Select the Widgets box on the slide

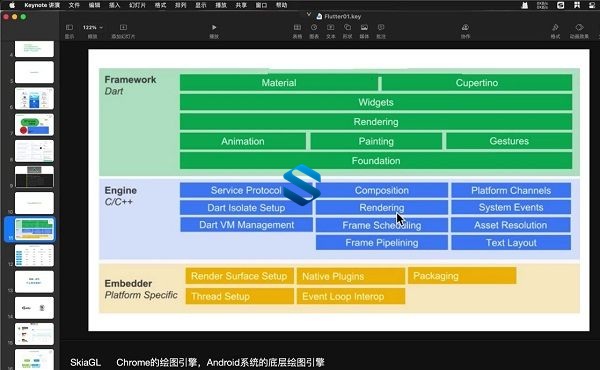(376, 102)
